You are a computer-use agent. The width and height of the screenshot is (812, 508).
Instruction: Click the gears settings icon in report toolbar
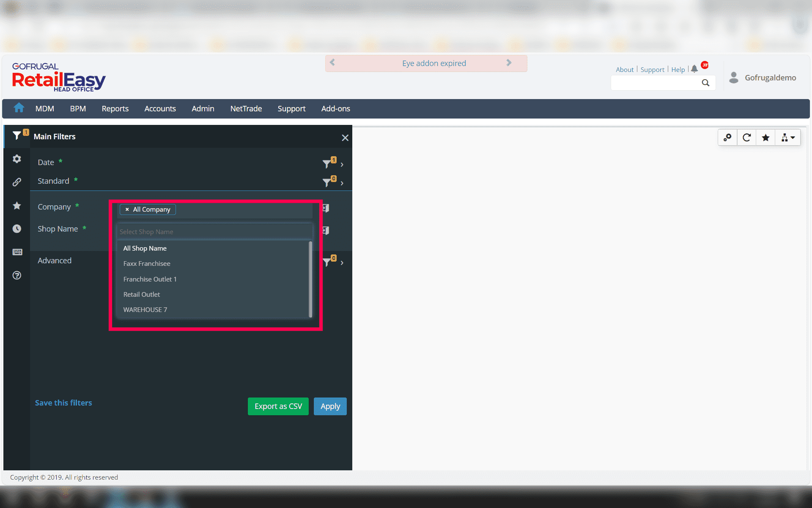pyautogui.click(x=727, y=138)
